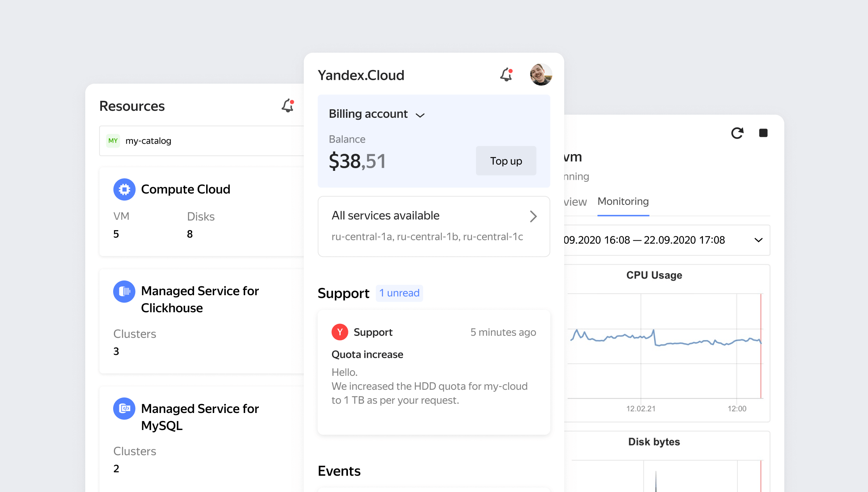Click the Clickhouse service icon
The height and width of the screenshot is (492, 868).
[124, 291]
